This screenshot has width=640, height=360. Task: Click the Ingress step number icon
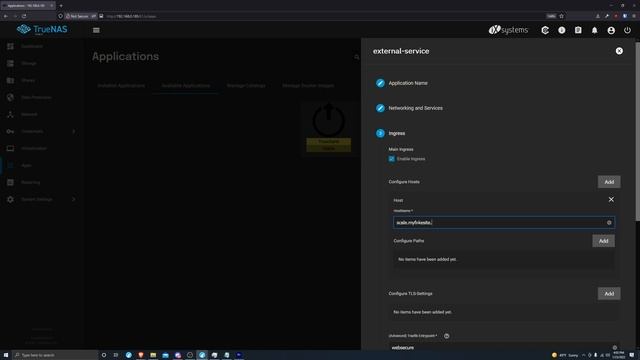coord(380,133)
